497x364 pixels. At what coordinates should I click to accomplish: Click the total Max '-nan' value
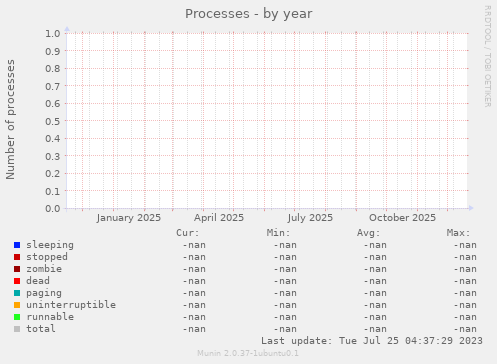coord(465,329)
